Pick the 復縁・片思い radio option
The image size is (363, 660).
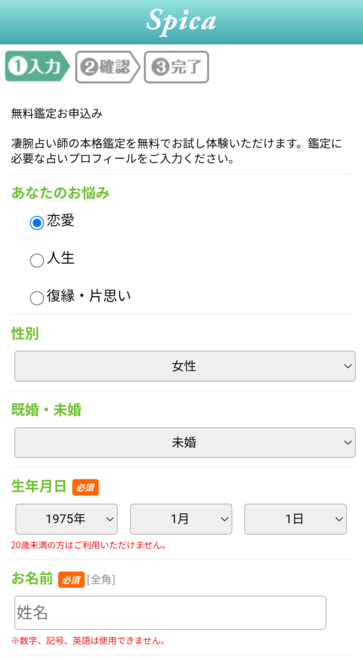(x=37, y=298)
